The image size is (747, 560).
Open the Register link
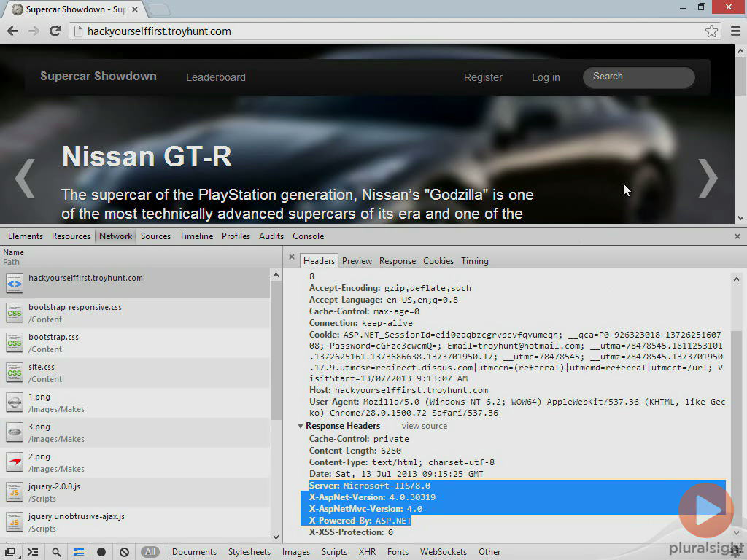point(483,77)
